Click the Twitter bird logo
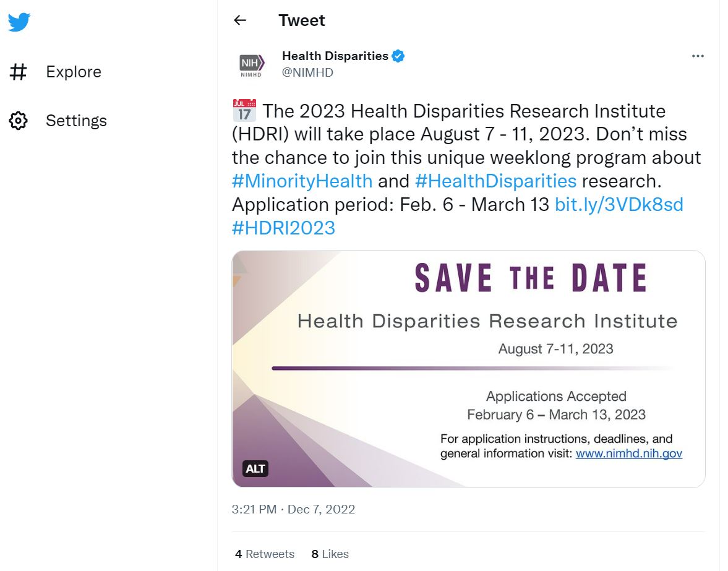This screenshot has height=571, width=728. [19, 23]
